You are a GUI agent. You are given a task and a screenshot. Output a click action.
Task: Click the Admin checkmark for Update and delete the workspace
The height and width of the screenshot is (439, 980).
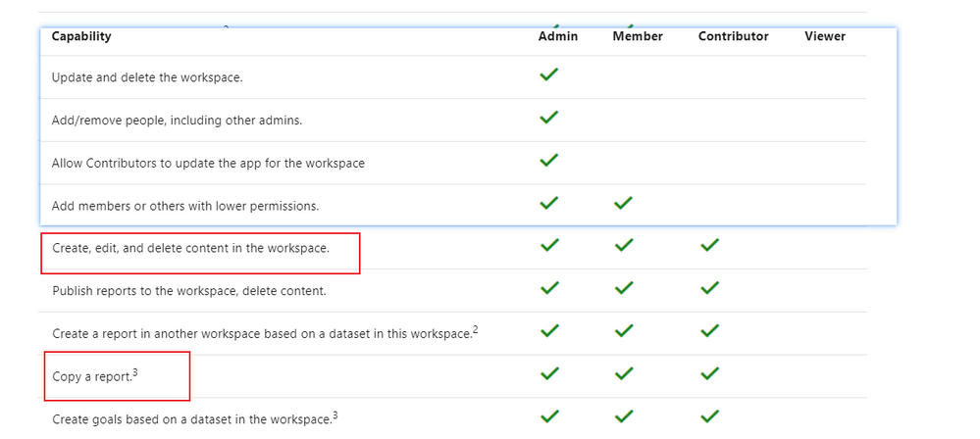coord(548,74)
